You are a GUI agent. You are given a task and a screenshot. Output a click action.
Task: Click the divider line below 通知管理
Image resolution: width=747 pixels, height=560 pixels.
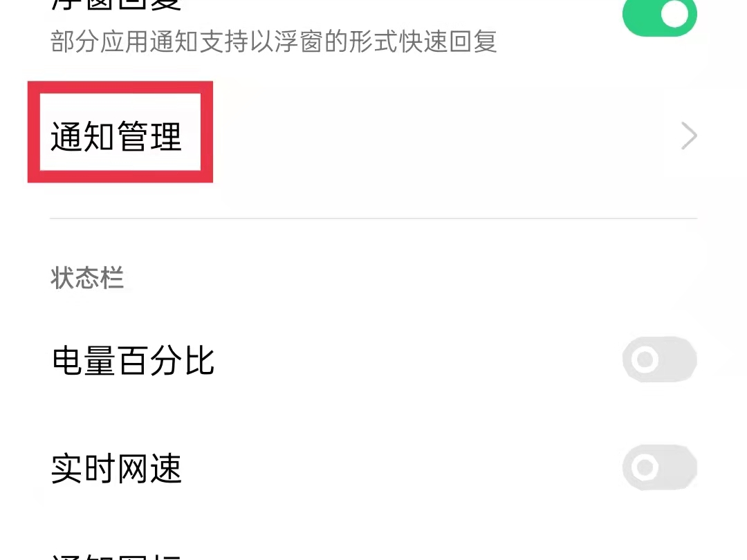pyautogui.click(x=373, y=218)
